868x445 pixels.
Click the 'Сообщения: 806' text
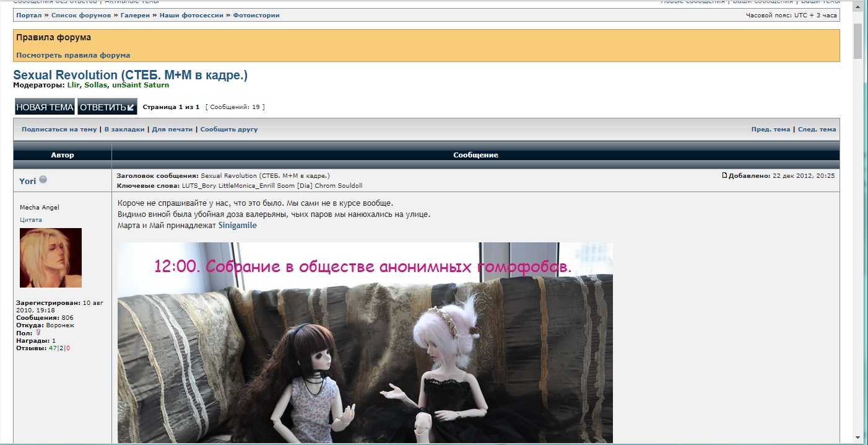[45, 318]
